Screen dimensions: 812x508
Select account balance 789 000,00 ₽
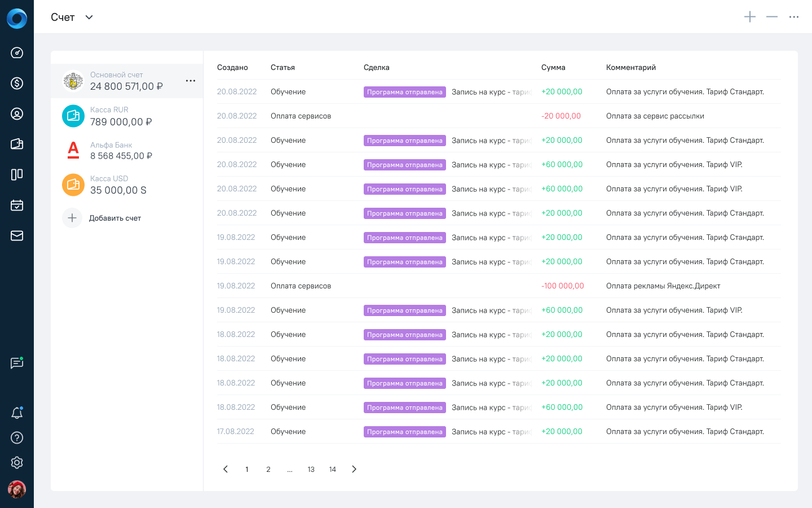(121, 122)
